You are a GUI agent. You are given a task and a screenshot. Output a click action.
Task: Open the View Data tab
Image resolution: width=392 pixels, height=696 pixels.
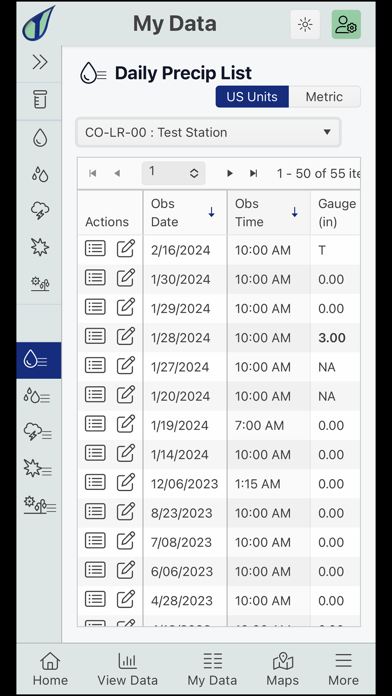point(127,669)
